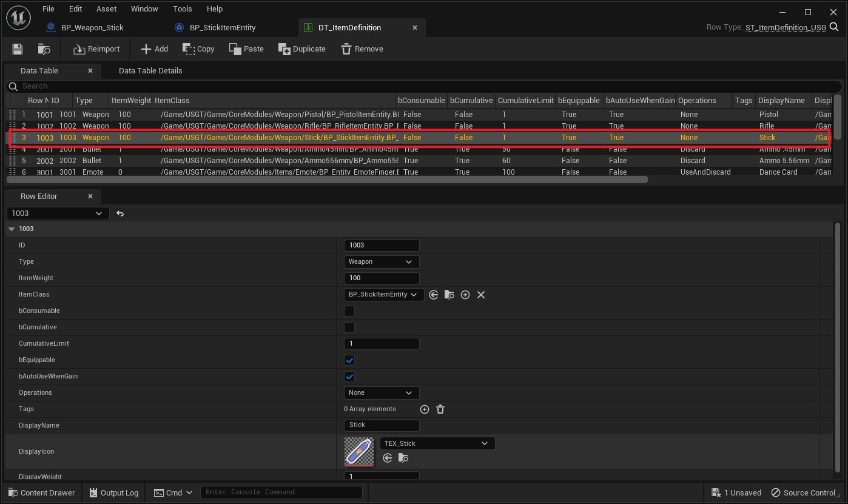Image resolution: width=848 pixels, height=504 pixels.
Task: Open the Tools menu
Action: [x=182, y=9]
